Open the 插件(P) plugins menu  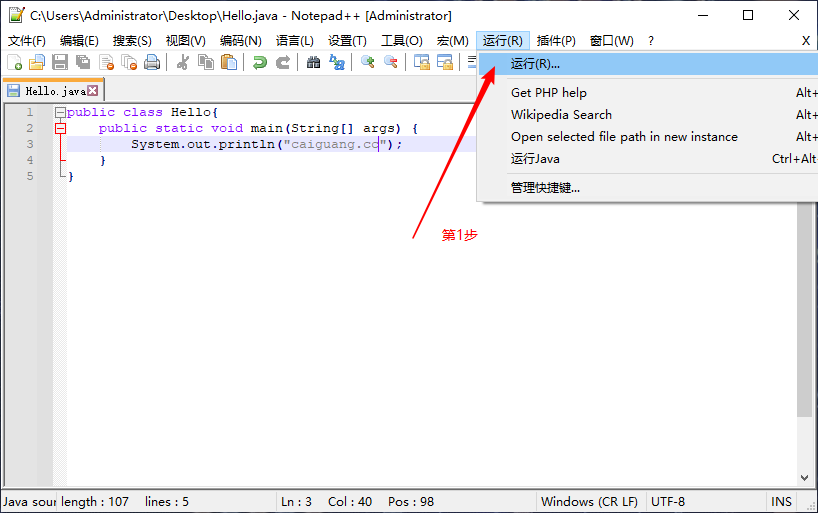[x=556, y=41]
